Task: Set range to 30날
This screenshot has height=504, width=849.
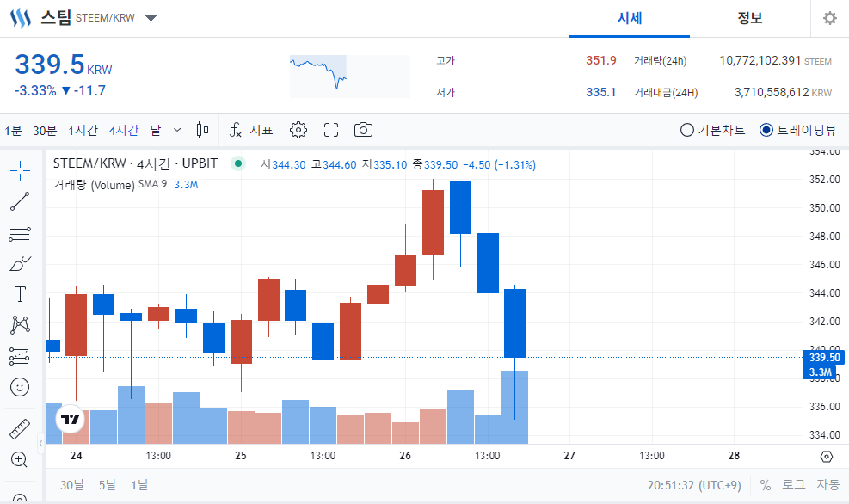Action: tap(72, 485)
